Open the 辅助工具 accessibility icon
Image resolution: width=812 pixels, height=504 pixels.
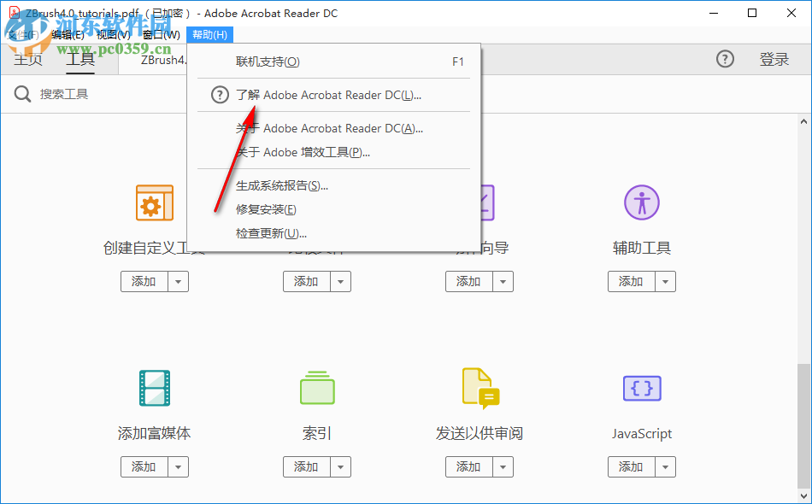(x=642, y=203)
